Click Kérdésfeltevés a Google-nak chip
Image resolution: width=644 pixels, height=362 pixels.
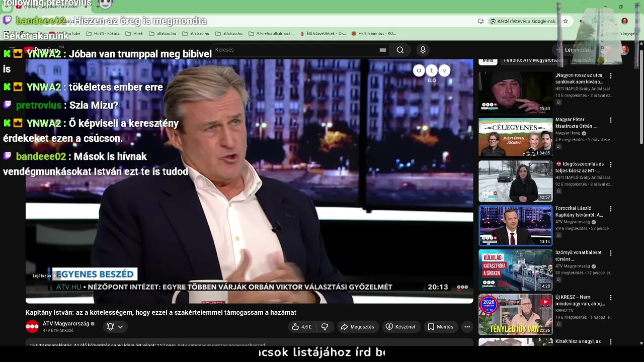pyautogui.click(x=523, y=21)
